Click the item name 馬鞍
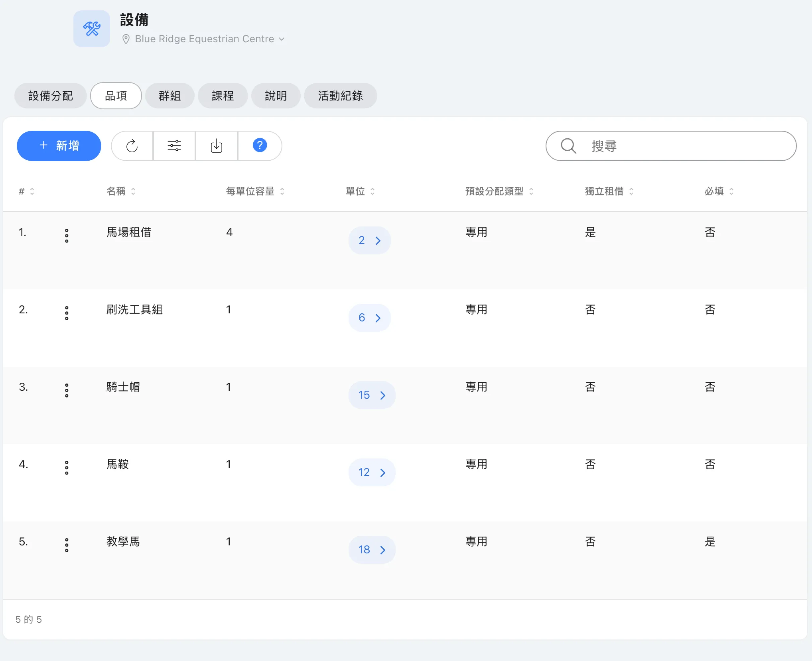The width and height of the screenshot is (812, 661). pyautogui.click(x=118, y=464)
